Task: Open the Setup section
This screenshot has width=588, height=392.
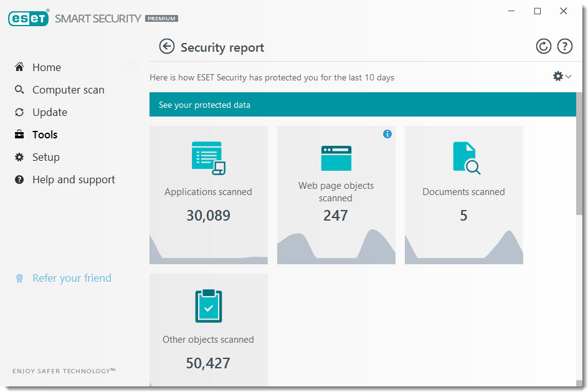Action: click(45, 157)
